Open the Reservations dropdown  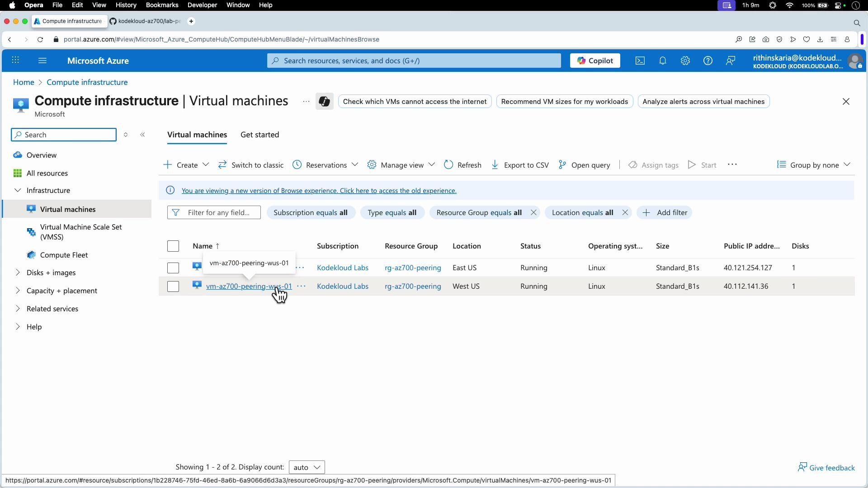click(325, 165)
